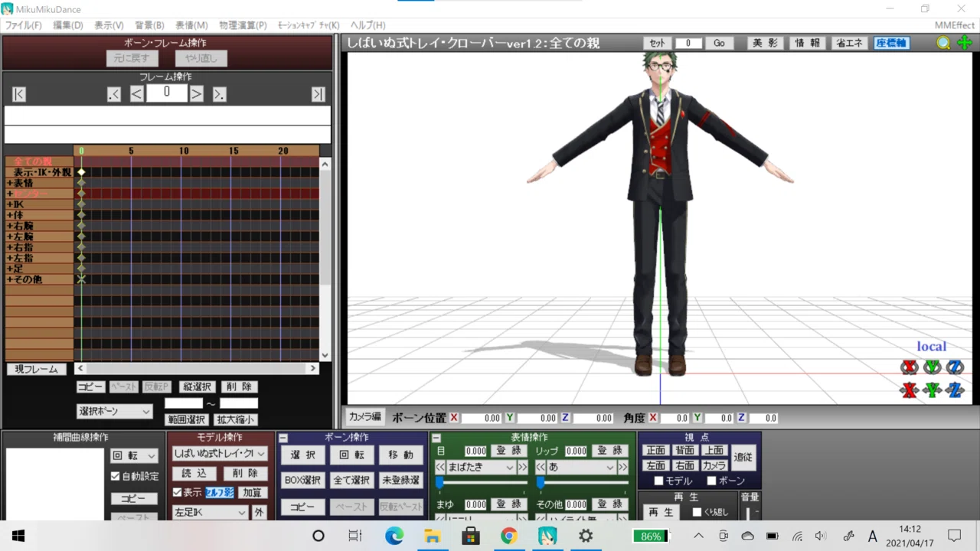
Task: Open File Explorer from the taskbar
Action: click(433, 536)
